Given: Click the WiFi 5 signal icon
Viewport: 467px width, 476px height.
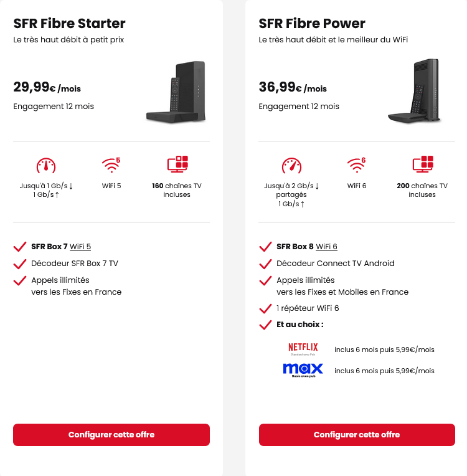Looking at the screenshot, I should [111, 165].
